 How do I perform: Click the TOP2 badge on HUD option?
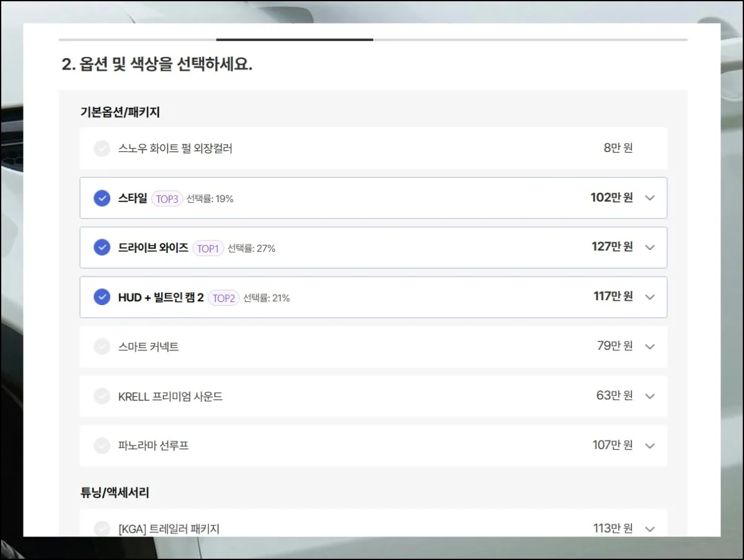click(223, 298)
